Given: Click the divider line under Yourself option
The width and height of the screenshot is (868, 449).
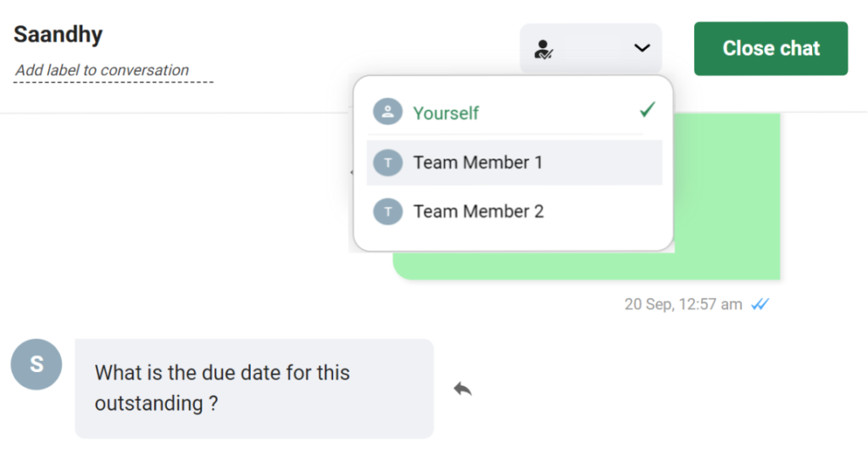Looking at the screenshot, I should pyautogui.click(x=505, y=135).
